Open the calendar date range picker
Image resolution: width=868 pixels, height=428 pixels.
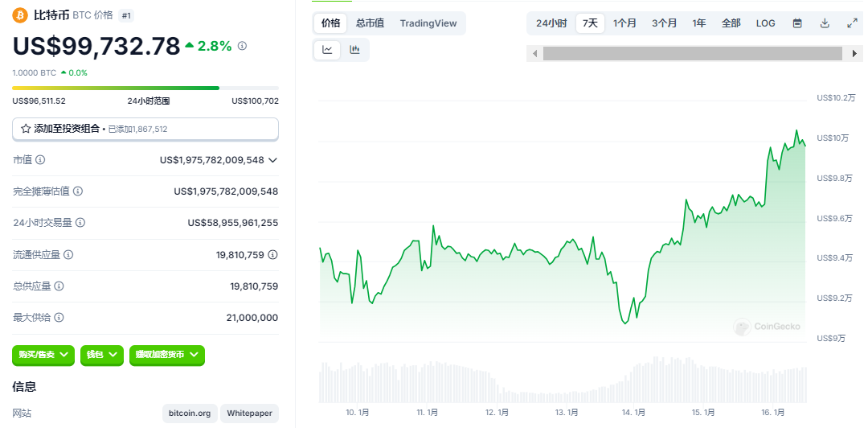coord(797,23)
